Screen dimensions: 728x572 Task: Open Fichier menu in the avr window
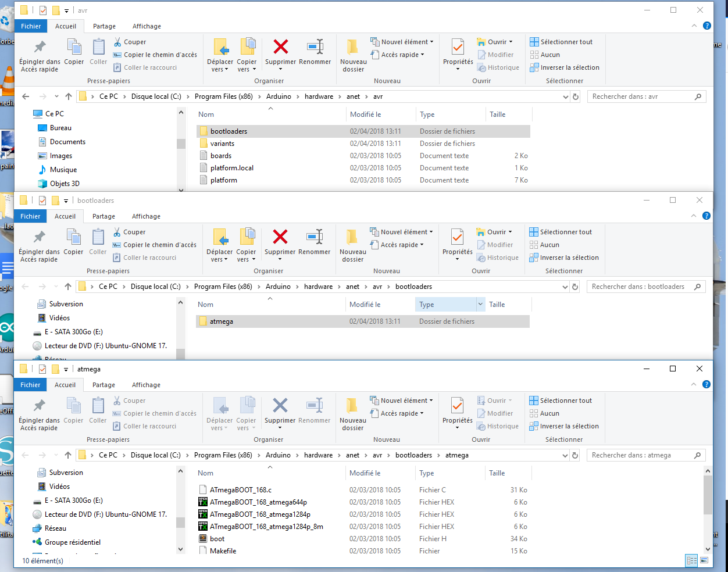point(31,26)
